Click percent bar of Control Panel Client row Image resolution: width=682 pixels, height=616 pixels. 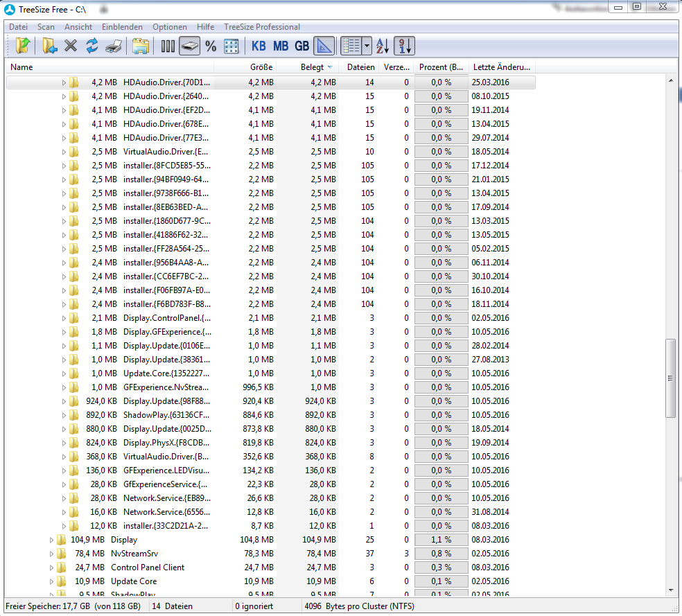pyautogui.click(x=441, y=567)
